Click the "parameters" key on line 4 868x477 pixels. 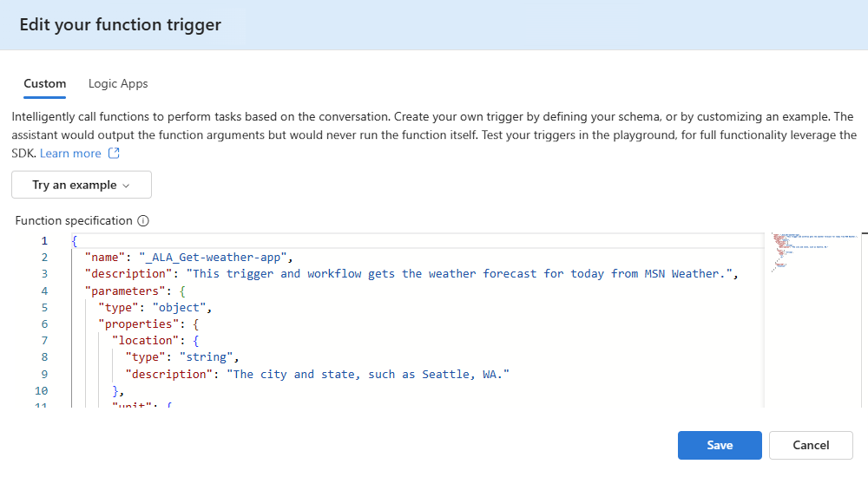(x=125, y=291)
